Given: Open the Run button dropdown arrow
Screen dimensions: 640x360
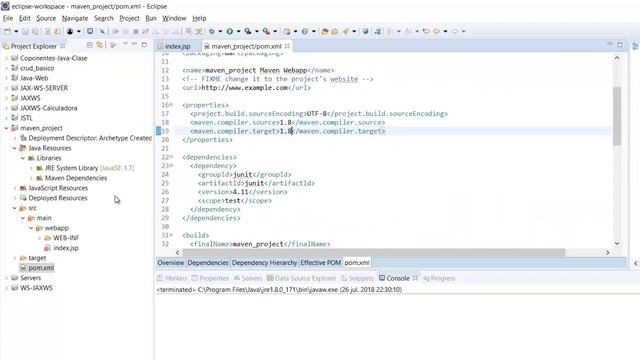Looking at the screenshot, I should (238, 31).
